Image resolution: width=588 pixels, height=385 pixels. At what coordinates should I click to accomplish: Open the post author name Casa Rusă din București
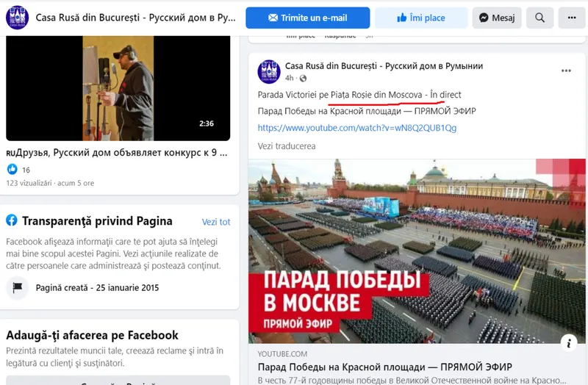pyautogui.click(x=384, y=66)
